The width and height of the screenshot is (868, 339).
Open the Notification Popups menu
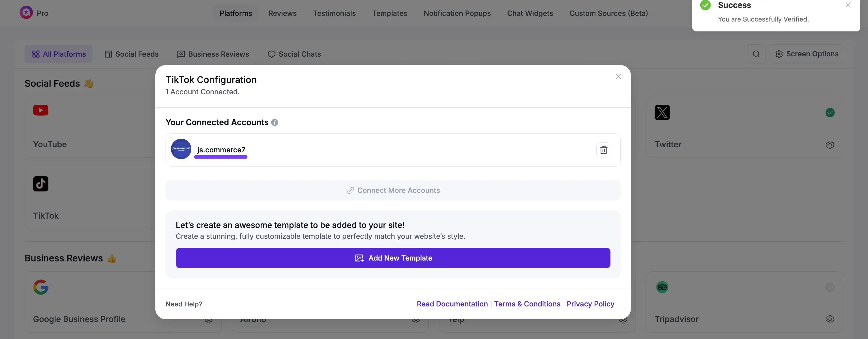coord(457,13)
